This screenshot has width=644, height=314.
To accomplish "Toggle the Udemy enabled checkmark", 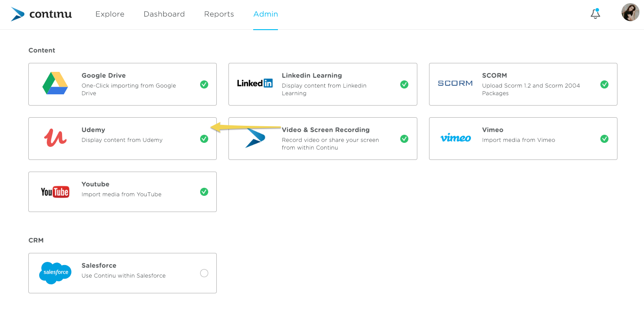I will point(204,139).
